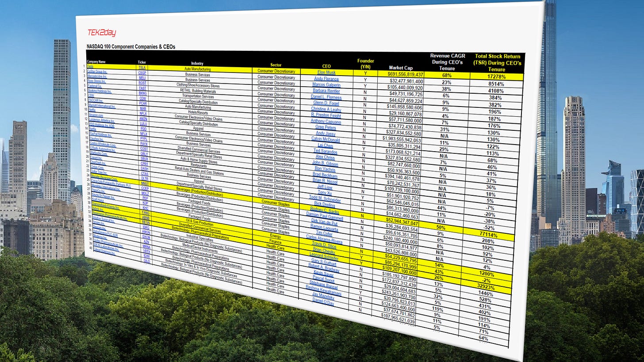This screenshot has width=644, height=362.
Task: Open the Starbucks Corp. link
Action: point(99,153)
